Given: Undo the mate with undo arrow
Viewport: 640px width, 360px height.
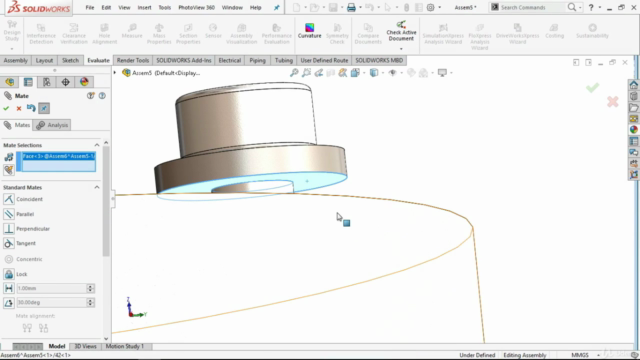Looking at the screenshot, I should 31,108.
